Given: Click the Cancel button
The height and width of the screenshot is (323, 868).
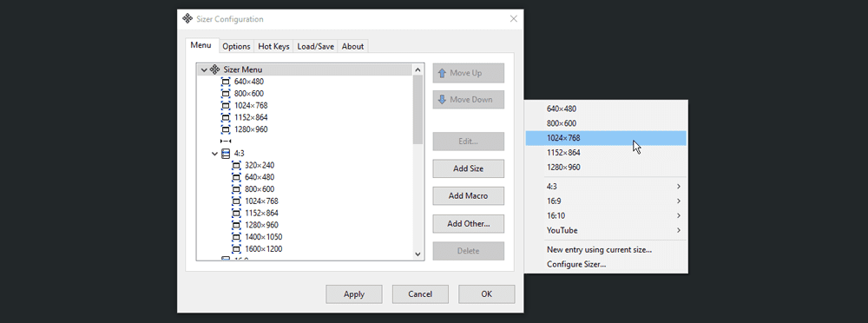Looking at the screenshot, I should [x=420, y=294].
